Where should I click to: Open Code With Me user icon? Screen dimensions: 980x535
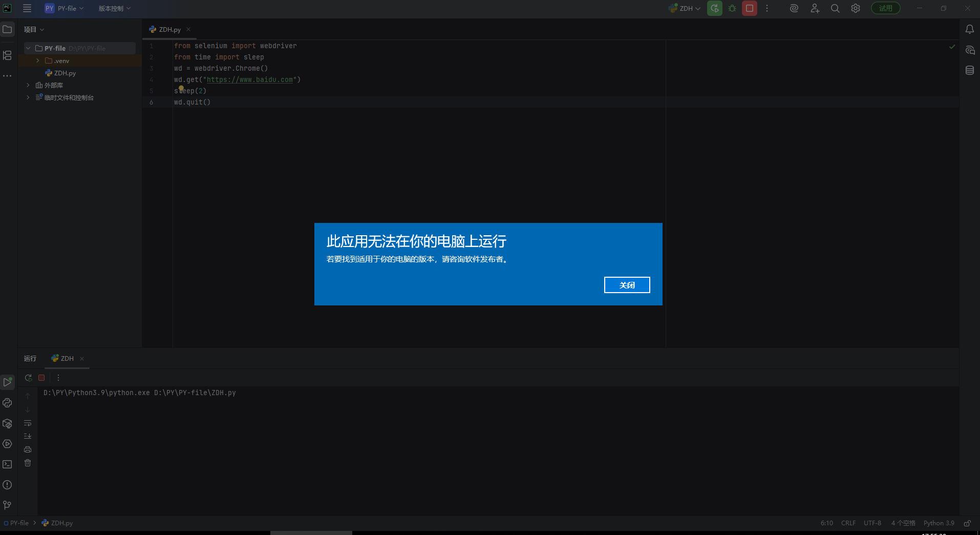(x=815, y=8)
